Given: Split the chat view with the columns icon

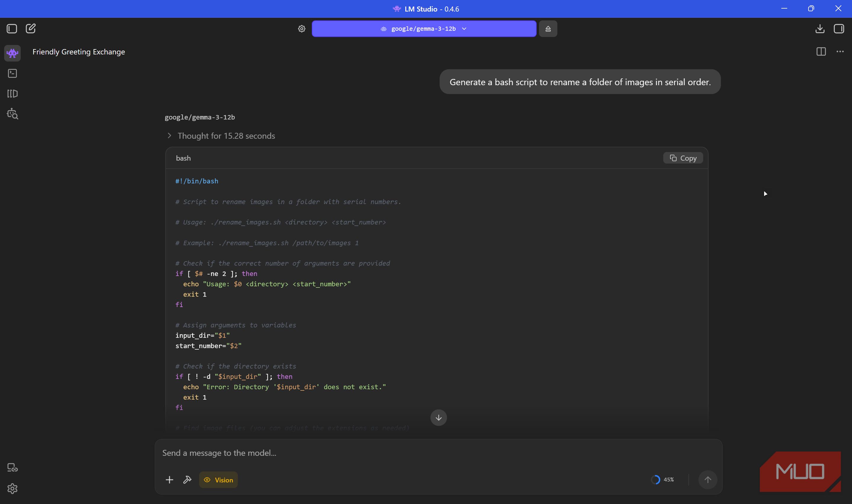Looking at the screenshot, I should click(821, 52).
